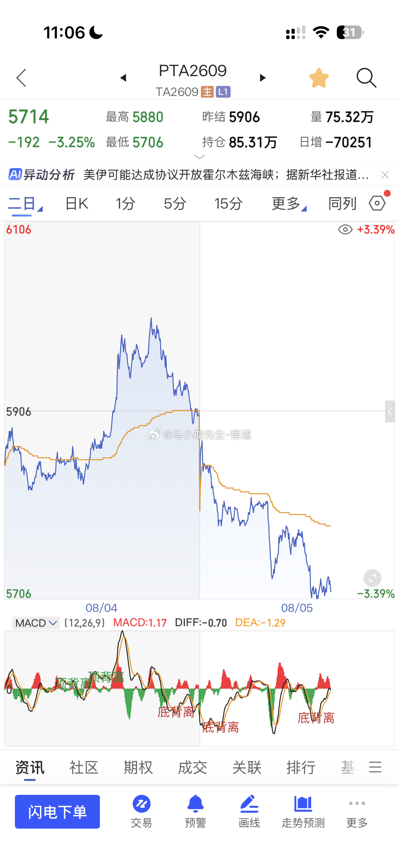Expand side panel with chart edge handle

(390, 411)
